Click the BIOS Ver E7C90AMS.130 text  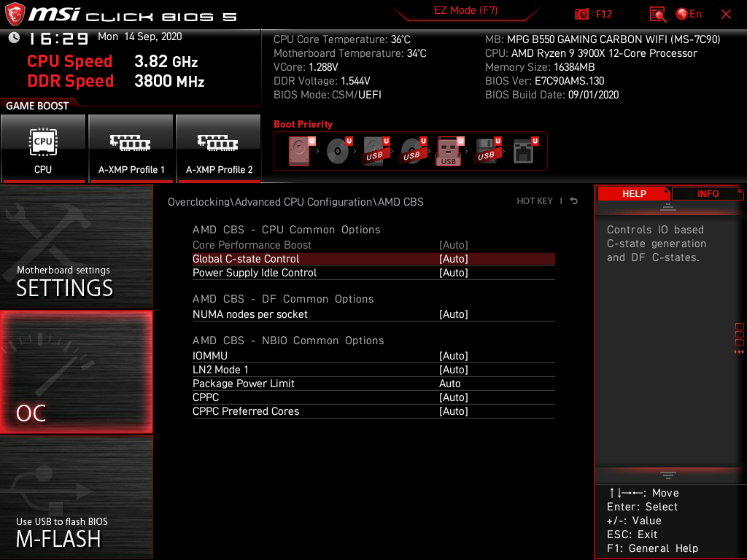[x=544, y=81]
